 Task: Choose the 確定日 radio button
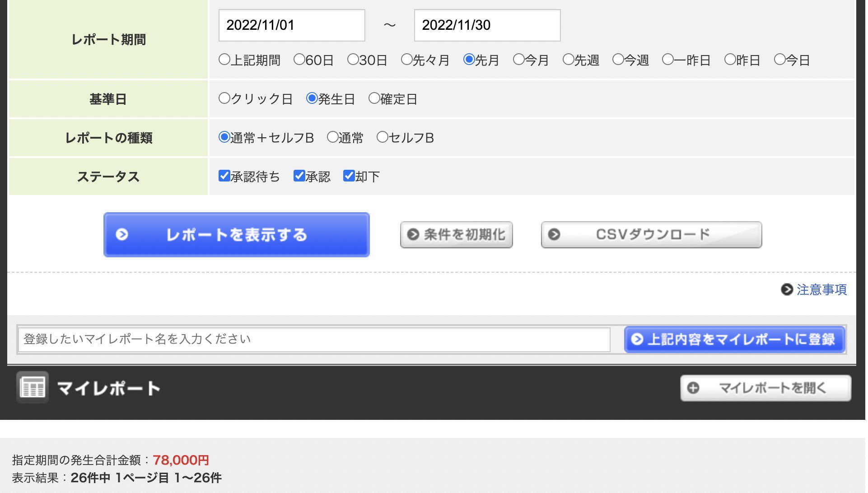pyautogui.click(x=374, y=98)
